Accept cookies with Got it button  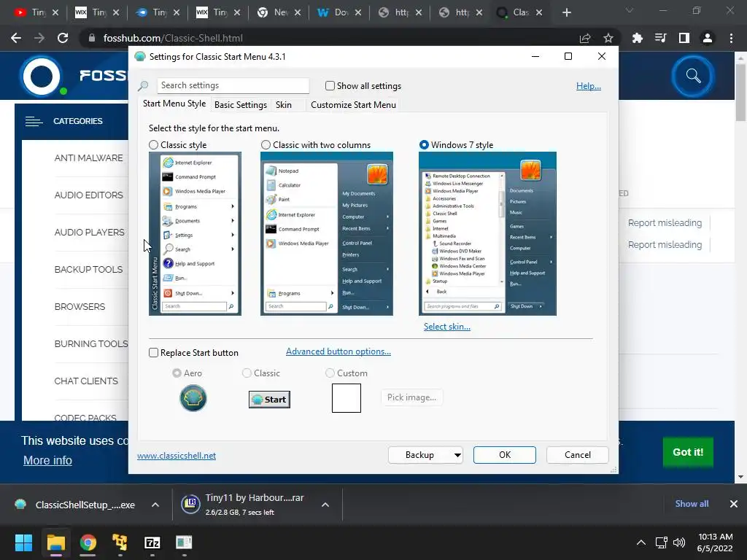coord(688,452)
